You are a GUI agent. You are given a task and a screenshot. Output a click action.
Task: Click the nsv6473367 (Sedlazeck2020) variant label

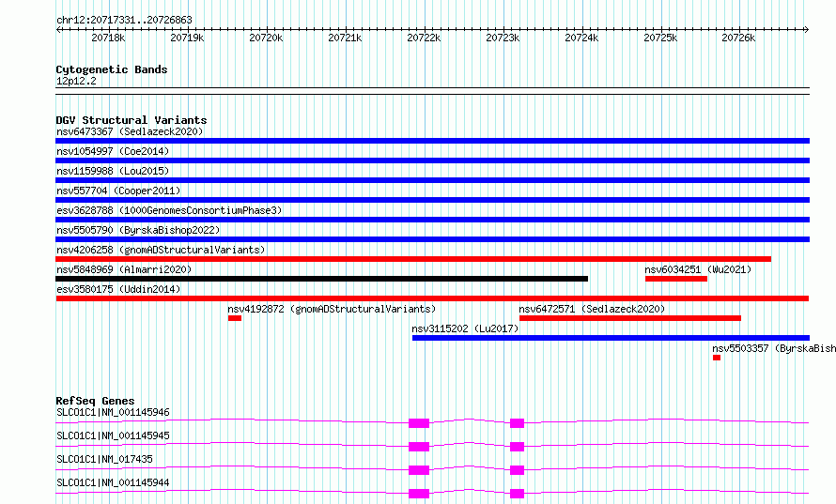coord(130,131)
